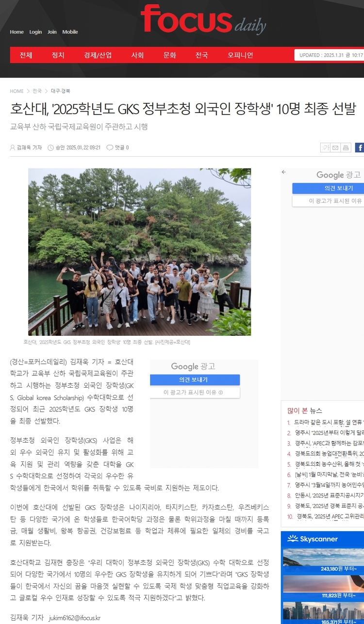The image size is (364, 624).
Task: Click the font size adjustment icon
Action: [325, 148]
